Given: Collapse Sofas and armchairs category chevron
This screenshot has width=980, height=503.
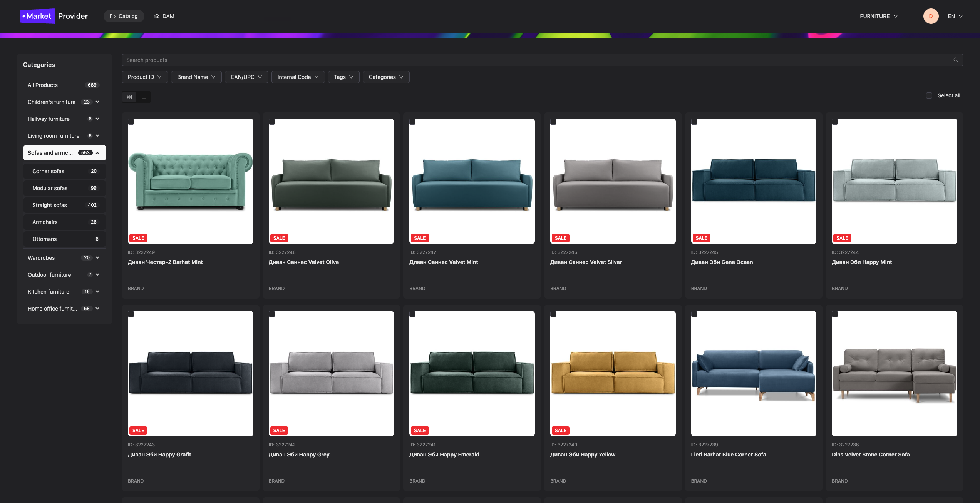Looking at the screenshot, I should click(97, 153).
